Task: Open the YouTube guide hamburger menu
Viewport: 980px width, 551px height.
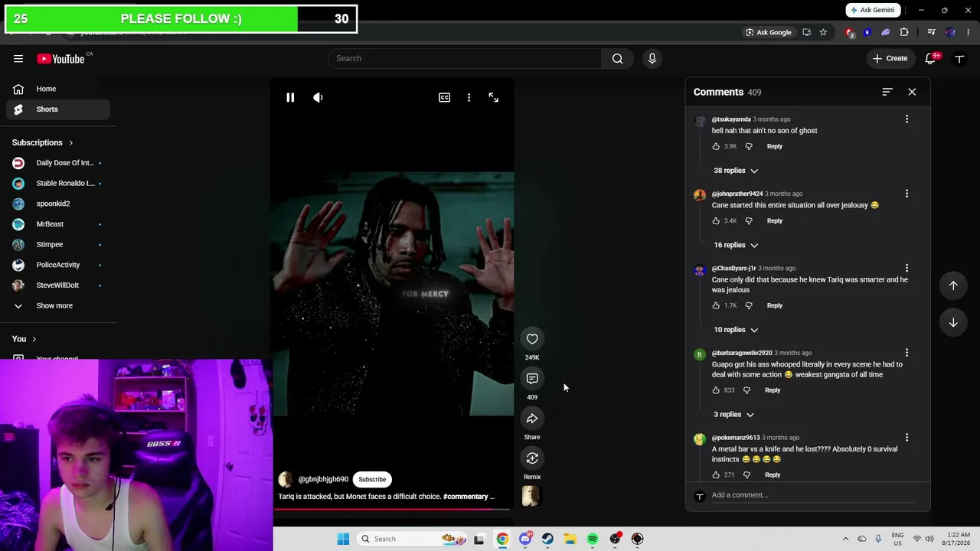Action: 18,59
